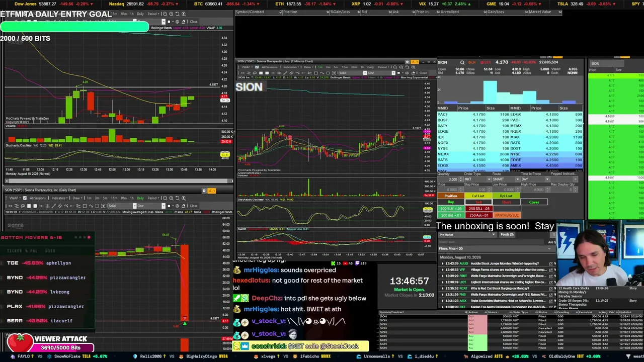Click the target snap icon in Daily Chart
The image size is (644, 362).
pos(177,206)
